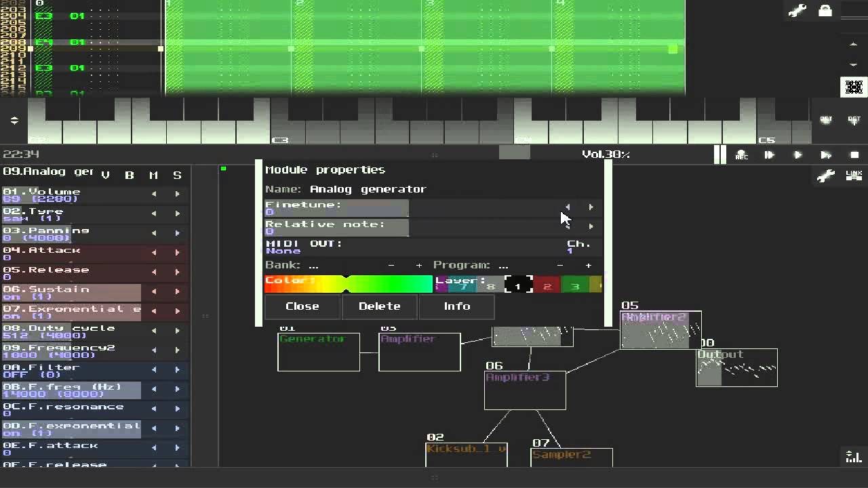The width and height of the screenshot is (868, 488).
Task: Click the play pattern button
Action: (826, 155)
